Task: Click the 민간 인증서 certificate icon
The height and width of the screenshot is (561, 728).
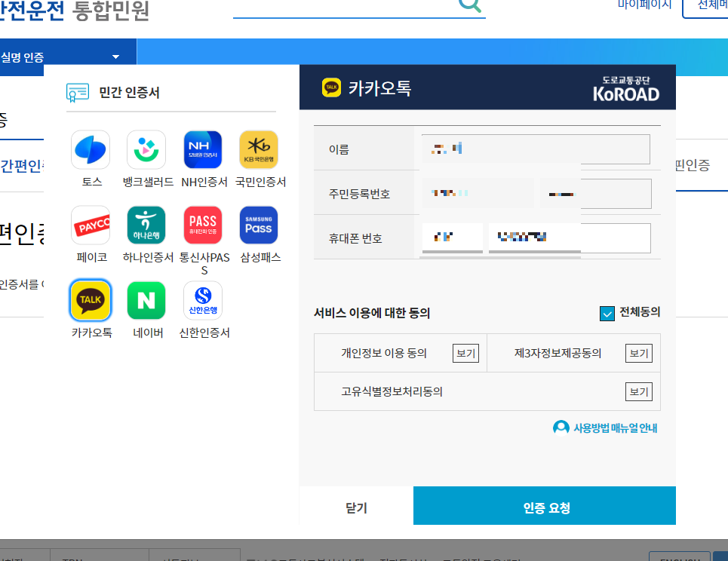Action: click(x=78, y=92)
